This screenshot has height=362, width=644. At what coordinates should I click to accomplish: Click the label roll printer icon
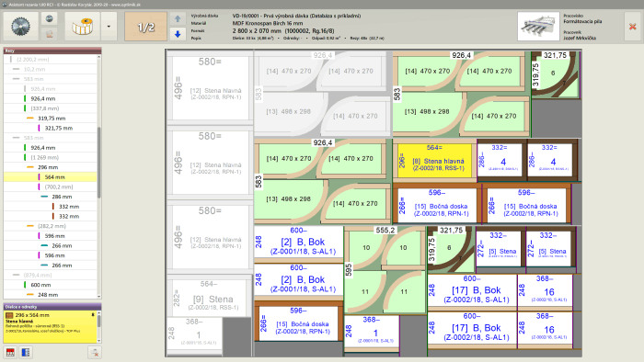pyautogui.click(x=82, y=27)
